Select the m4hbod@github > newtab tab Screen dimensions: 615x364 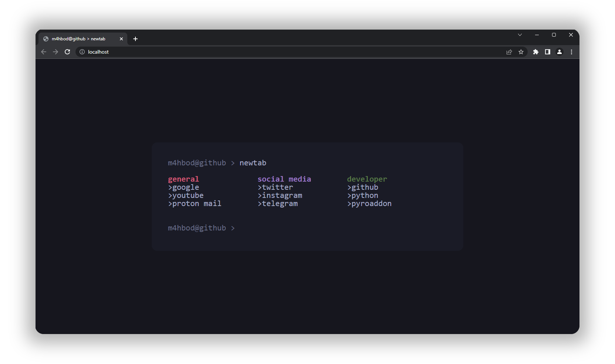tap(83, 39)
